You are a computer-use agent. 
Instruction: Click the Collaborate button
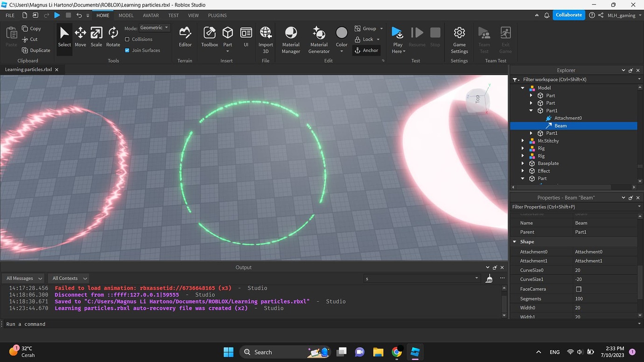point(568,14)
